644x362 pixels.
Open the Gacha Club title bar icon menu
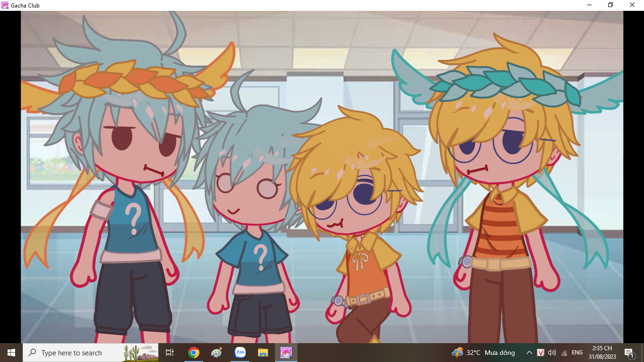5,5
